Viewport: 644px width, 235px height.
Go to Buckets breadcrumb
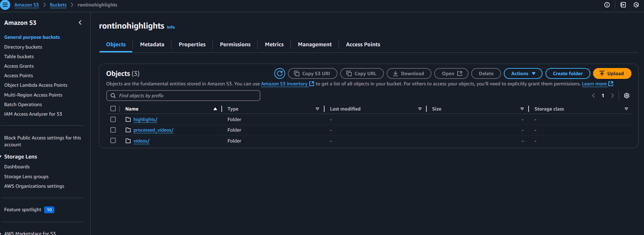coord(58,5)
